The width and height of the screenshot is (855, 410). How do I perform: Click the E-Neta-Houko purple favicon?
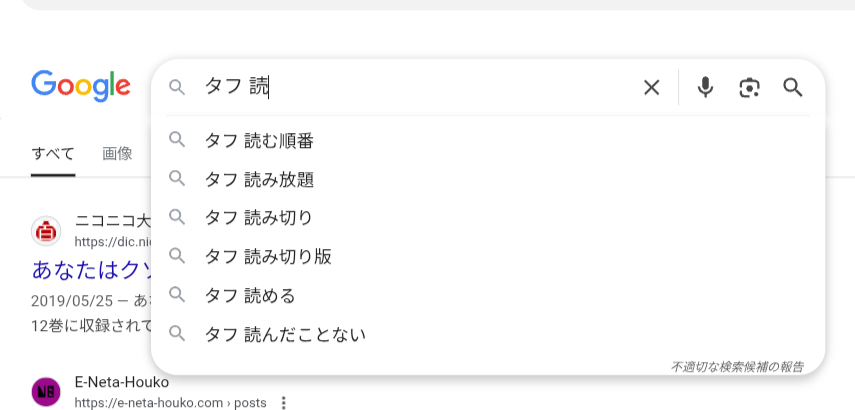point(46,392)
